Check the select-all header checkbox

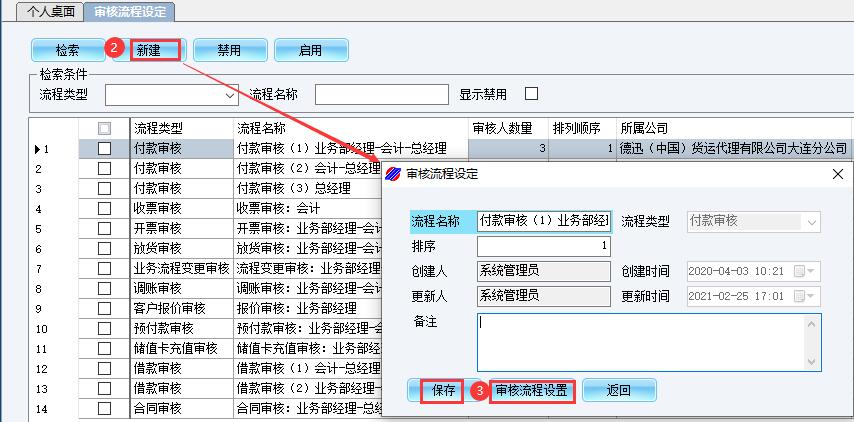tap(105, 129)
